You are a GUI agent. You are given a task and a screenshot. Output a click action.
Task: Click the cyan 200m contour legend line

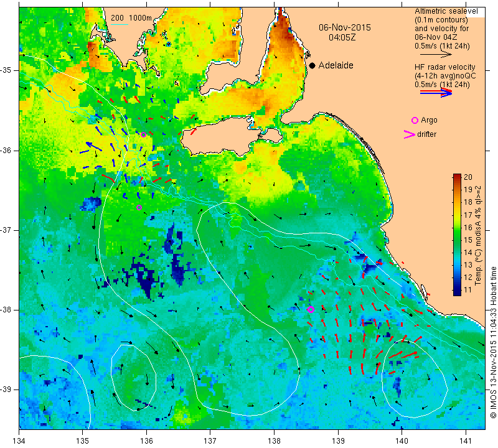(120, 24)
